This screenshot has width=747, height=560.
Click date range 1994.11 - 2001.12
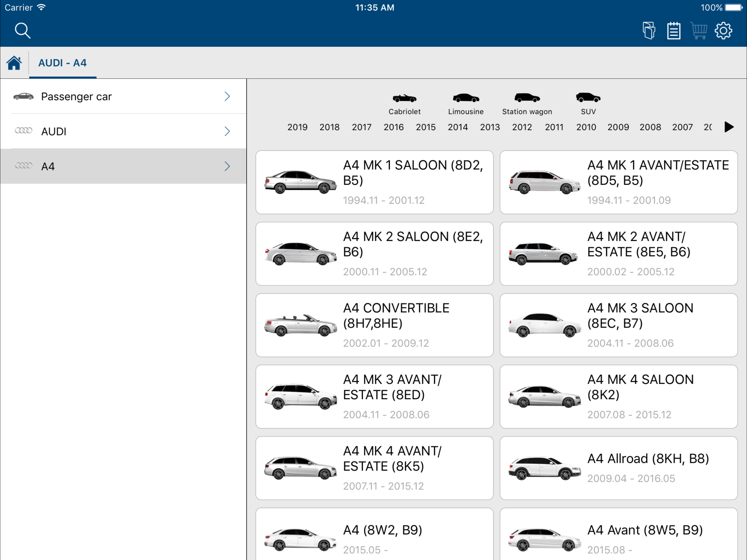(x=384, y=200)
